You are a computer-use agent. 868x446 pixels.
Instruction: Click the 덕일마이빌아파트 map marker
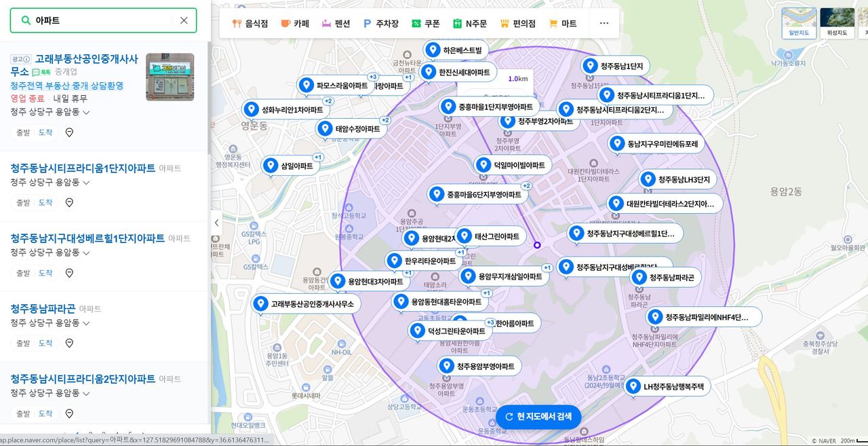[x=513, y=165]
